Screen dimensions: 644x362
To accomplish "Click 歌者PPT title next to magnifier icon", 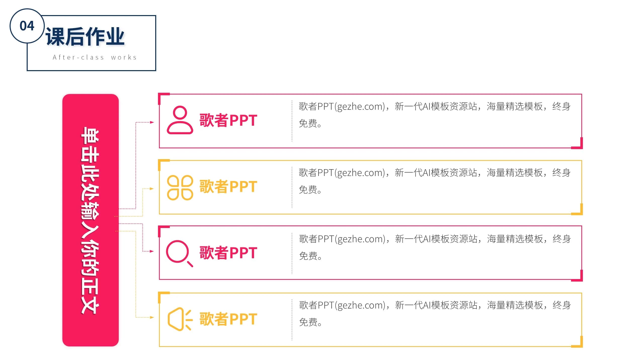I will tap(228, 252).
